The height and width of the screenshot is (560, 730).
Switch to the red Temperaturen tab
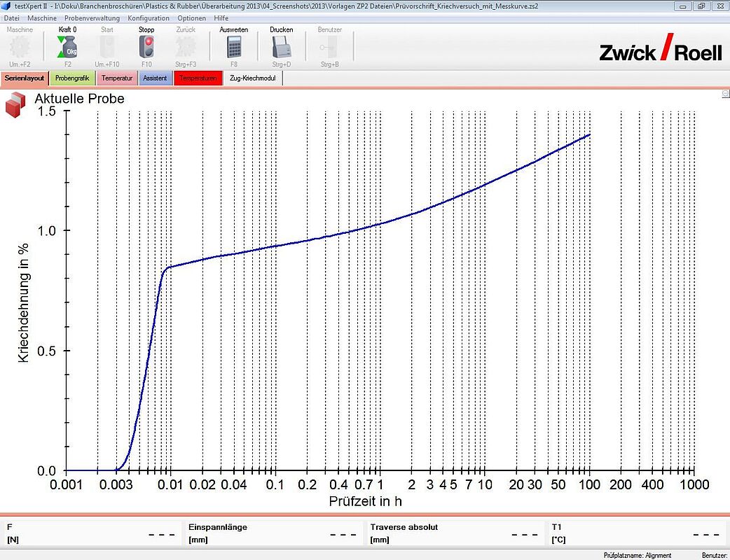[198, 78]
